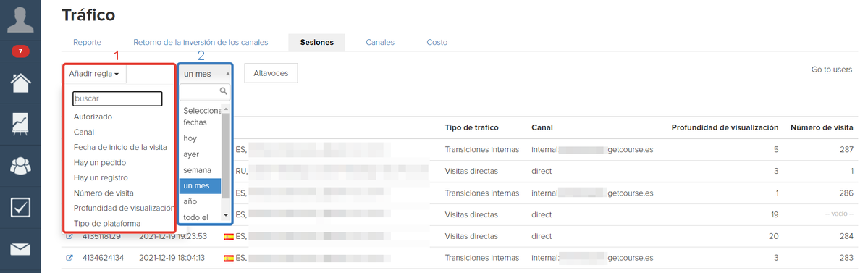Select 'Tipo de plataforma' rule option
This screenshot has height=273, width=868.
click(107, 223)
